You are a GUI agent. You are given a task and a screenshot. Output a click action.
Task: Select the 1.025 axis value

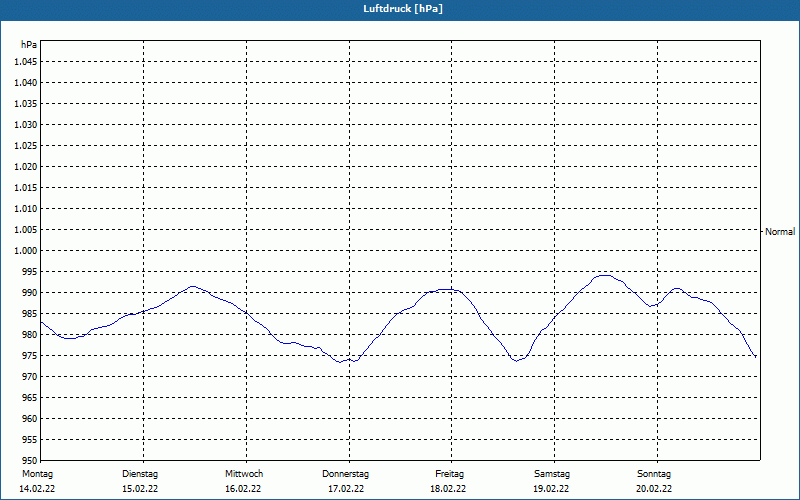26,145
